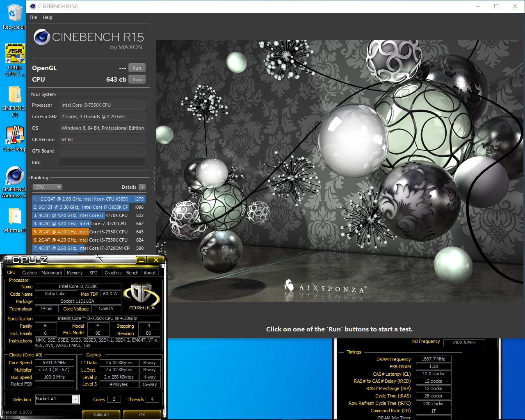Image resolution: width=525 pixels, height=420 pixels.
Task: Click the Multiplier value x 57.0
Action: [55, 370]
